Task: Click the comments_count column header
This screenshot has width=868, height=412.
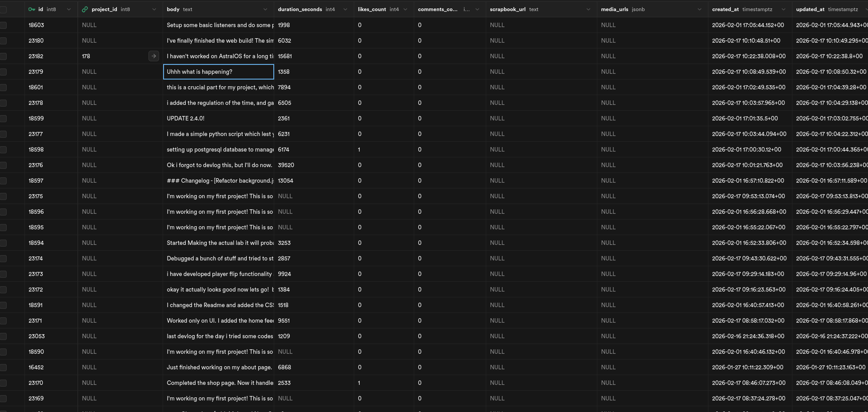Action: click(437, 9)
